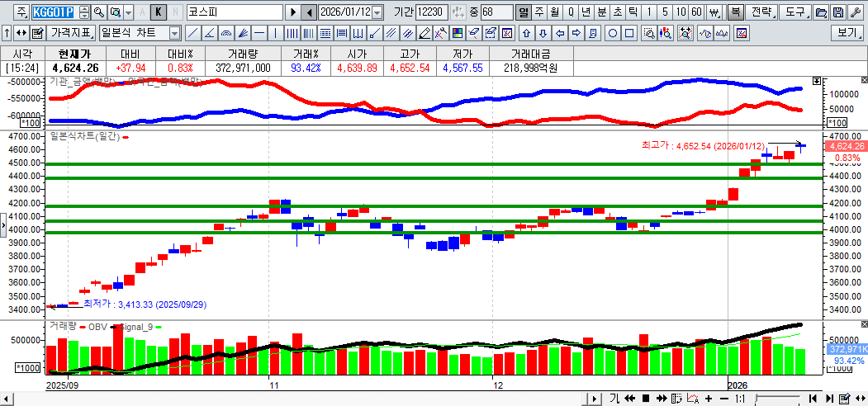Save chart with the floppy disk icon

point(837,12)
